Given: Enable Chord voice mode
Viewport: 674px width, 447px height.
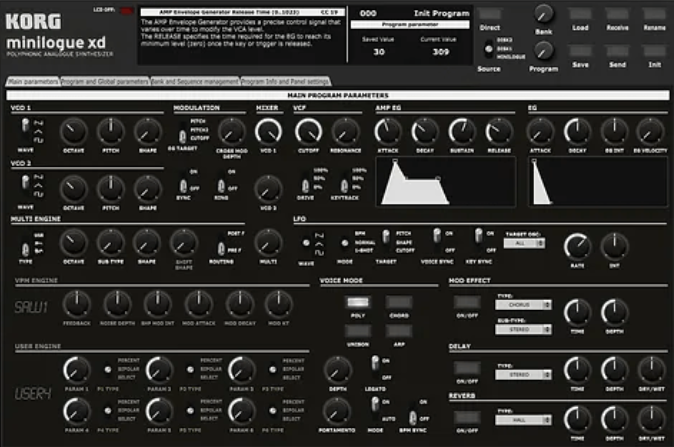Looking at the screenshot, I should click(x=399, y=302).
